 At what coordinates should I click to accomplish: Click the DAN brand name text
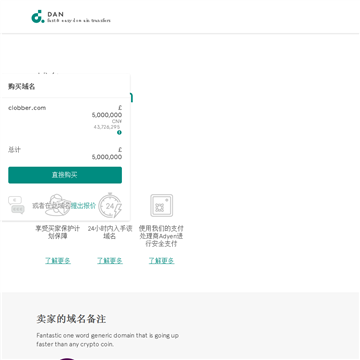(56, 14)
